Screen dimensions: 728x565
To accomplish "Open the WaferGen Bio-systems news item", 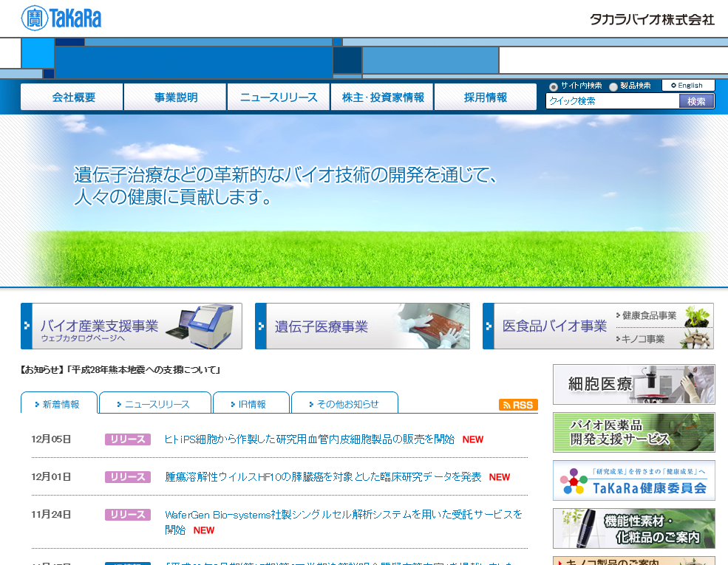I will (x=344, y=522).
